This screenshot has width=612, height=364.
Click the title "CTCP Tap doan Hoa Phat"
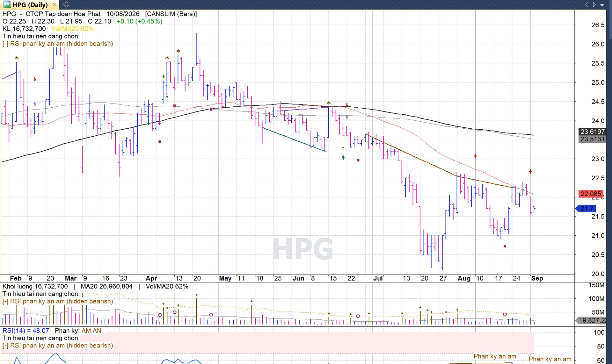pos(63,14)
